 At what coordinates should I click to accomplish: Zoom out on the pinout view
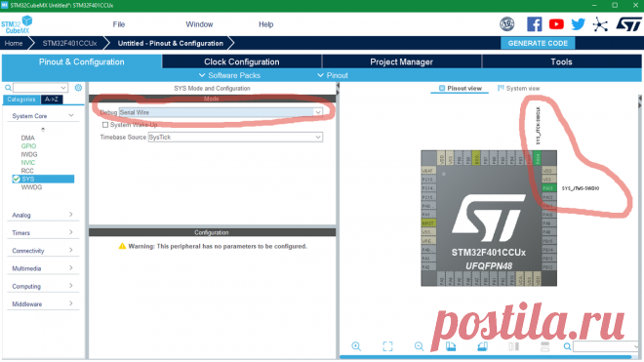coord(419,346)
